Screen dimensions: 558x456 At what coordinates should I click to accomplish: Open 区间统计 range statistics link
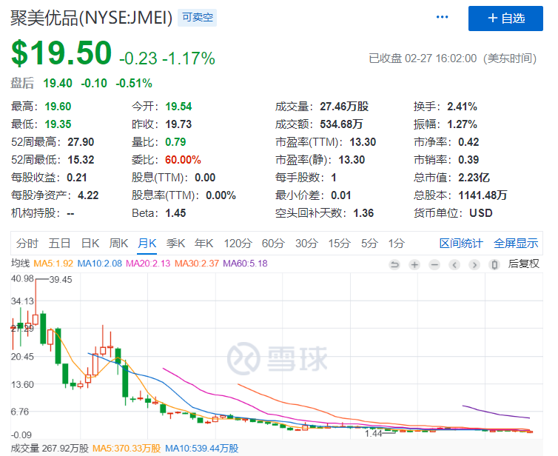point(461,243)
